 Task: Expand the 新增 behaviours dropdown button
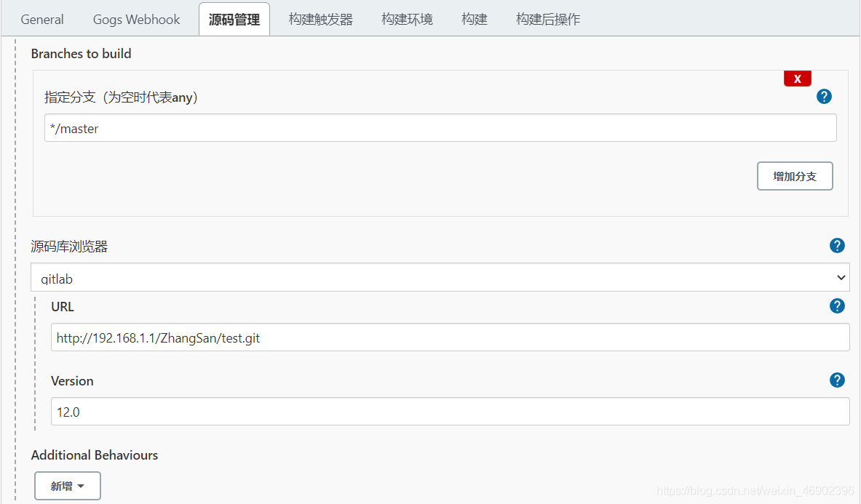[68, 486]
